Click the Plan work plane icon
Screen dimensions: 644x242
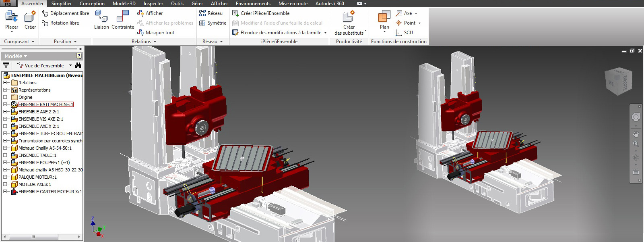(x=384, y=17)
